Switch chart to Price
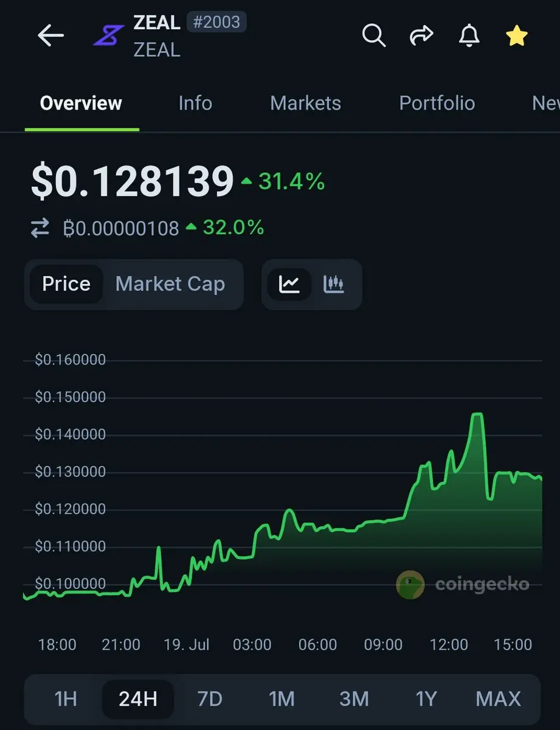560x730 pixels. pos(66,284)
